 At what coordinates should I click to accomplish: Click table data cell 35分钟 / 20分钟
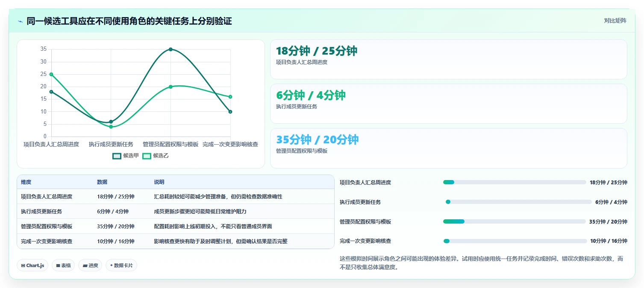coord(116,226)
